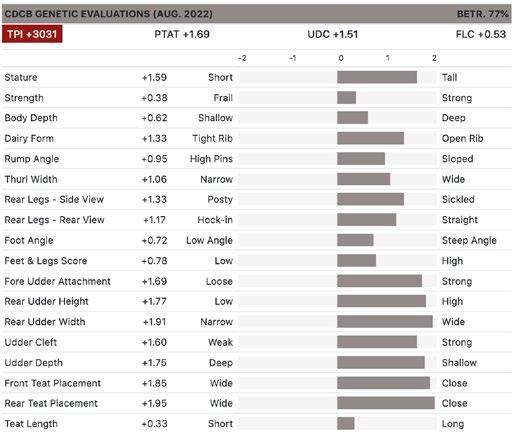Click the Strength trait bar
Image resolution: width=516 pixels, height=435 pixels.
[x=346, y=98]
